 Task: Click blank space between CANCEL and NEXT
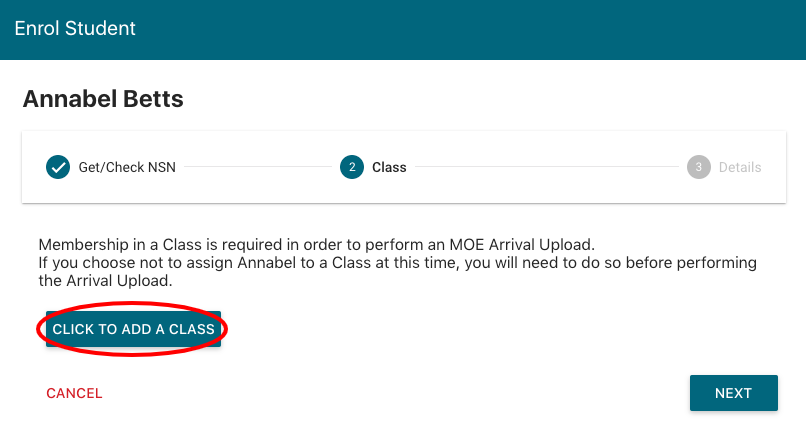pyautogui.click(x=400, y=393)
